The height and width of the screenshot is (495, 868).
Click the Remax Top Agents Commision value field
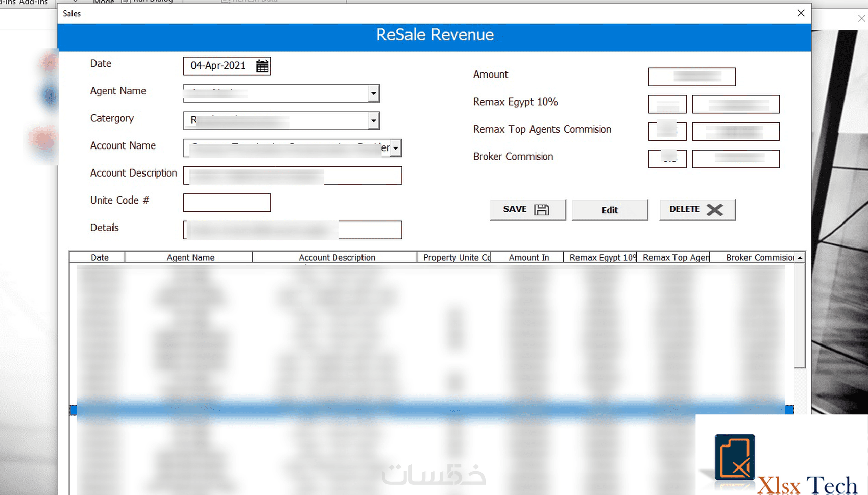[736, 132]
